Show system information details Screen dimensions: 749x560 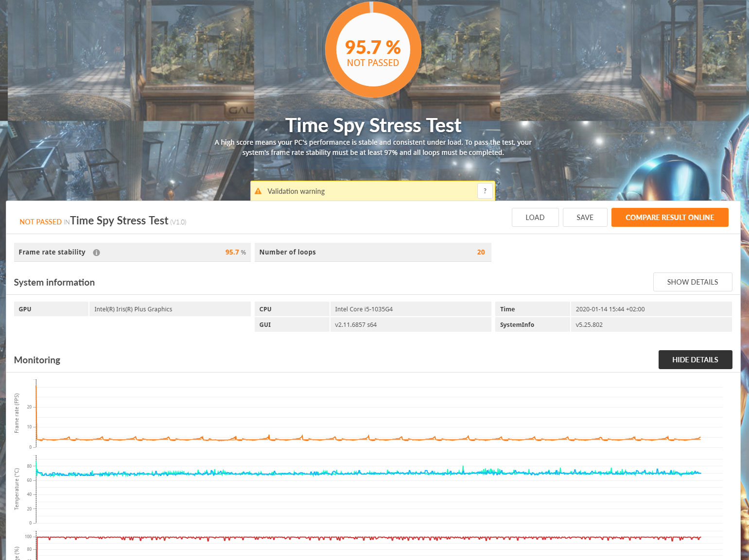tap(693, 282)
